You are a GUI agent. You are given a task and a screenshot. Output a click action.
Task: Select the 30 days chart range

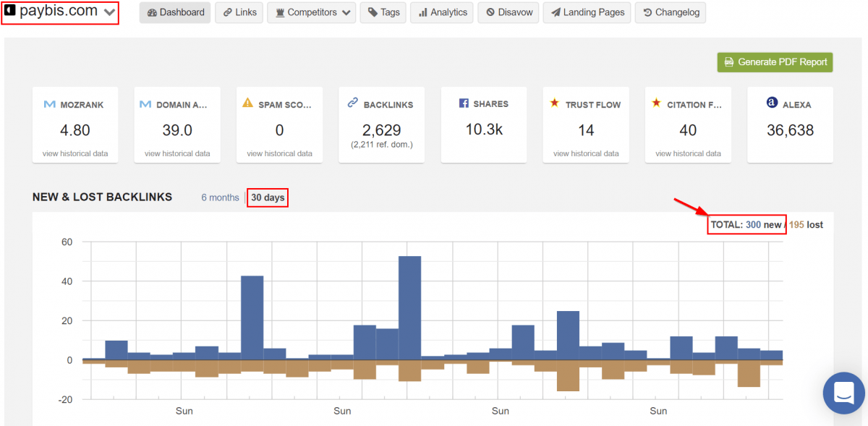coord(268,197)
